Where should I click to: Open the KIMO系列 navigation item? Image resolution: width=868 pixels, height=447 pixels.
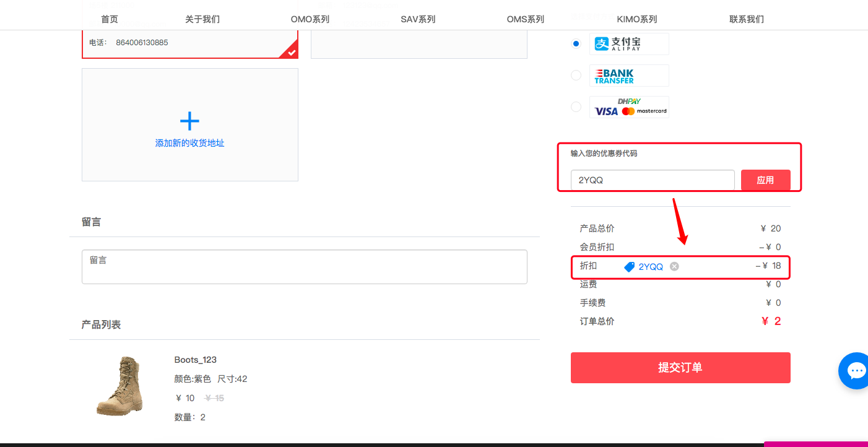coord(636,19)
